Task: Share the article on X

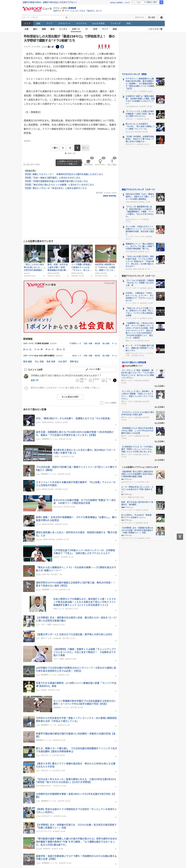Action: coord(57,47)
